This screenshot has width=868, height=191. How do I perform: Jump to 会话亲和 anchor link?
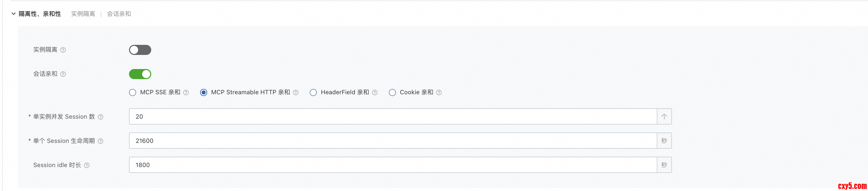tap(119, 14)
